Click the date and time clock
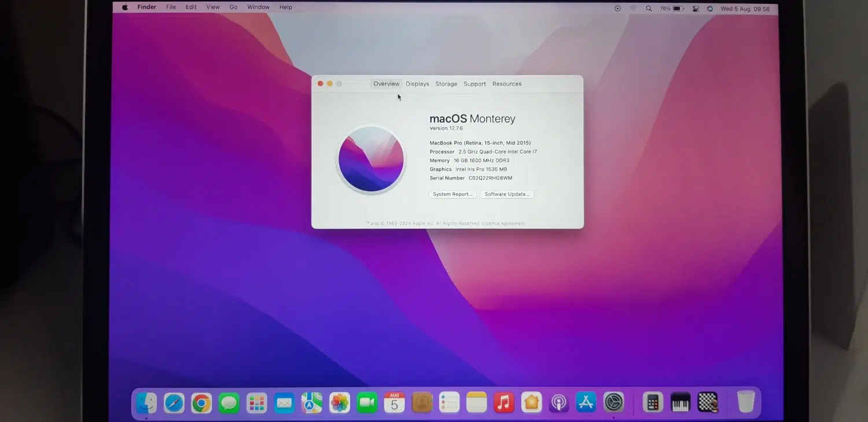This screenshot has width=868, height=422. pyautogui.click(x=745, y=9)
